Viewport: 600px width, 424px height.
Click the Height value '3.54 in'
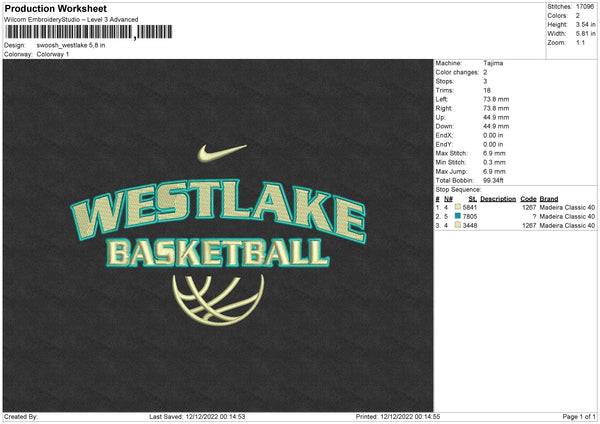click(x=585, y=24)
